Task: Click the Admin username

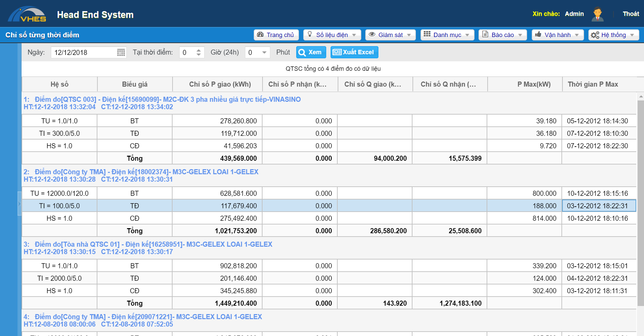Action: click(574, 14)
